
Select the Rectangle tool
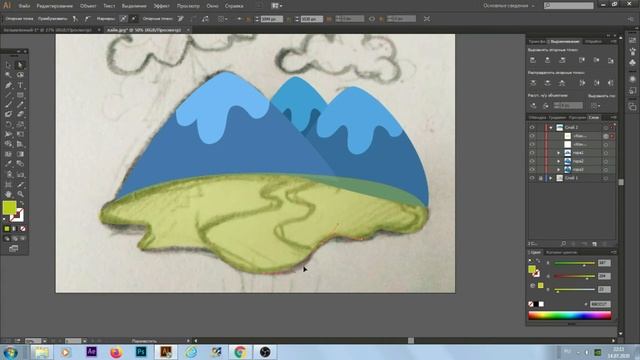pos(20,95)
